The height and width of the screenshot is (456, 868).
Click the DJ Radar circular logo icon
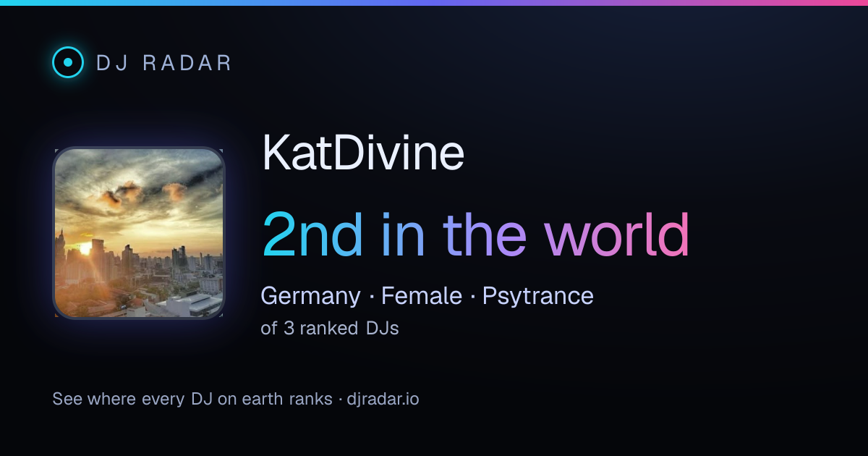pyautogui.click(x=68, y=62)
